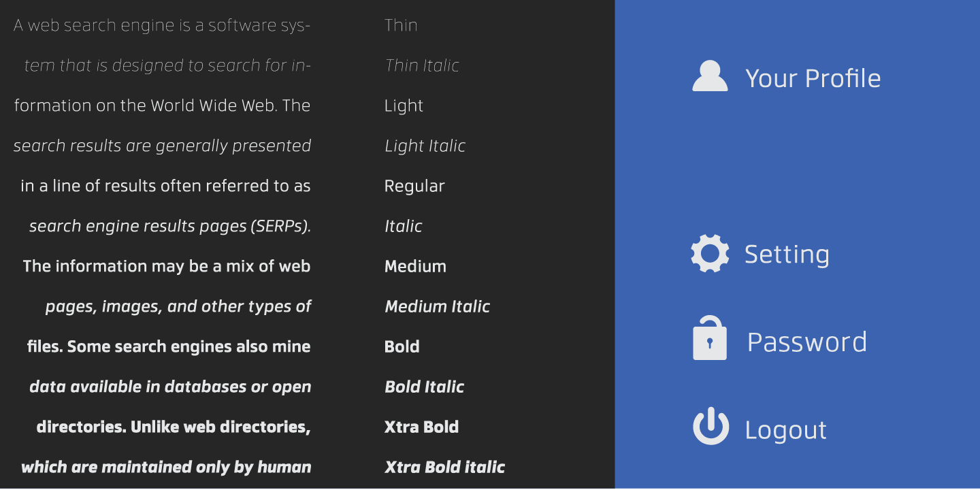Select the Medium font weight label
The image size is (980, 490).
[415, 266]
